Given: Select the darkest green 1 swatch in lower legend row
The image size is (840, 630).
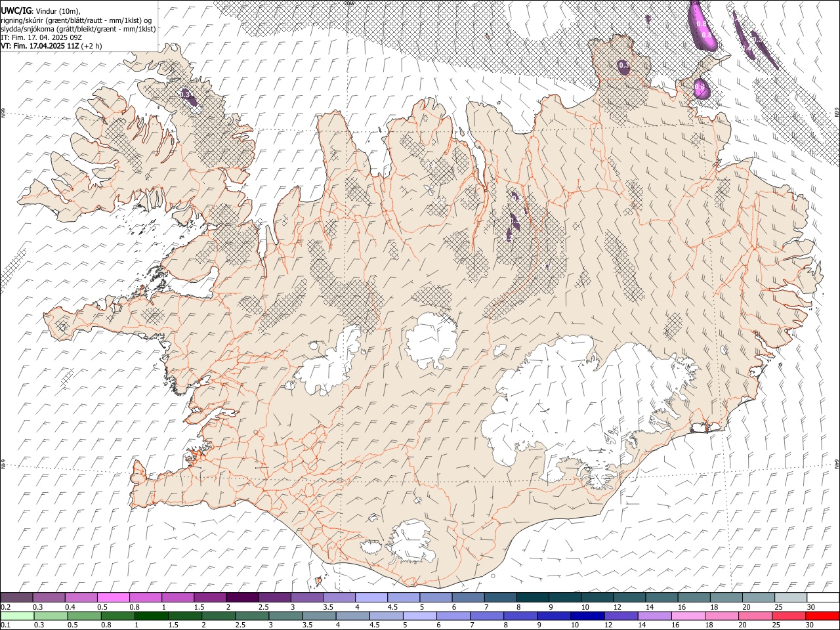Looking at the screenshot, I should pos(152,616).
